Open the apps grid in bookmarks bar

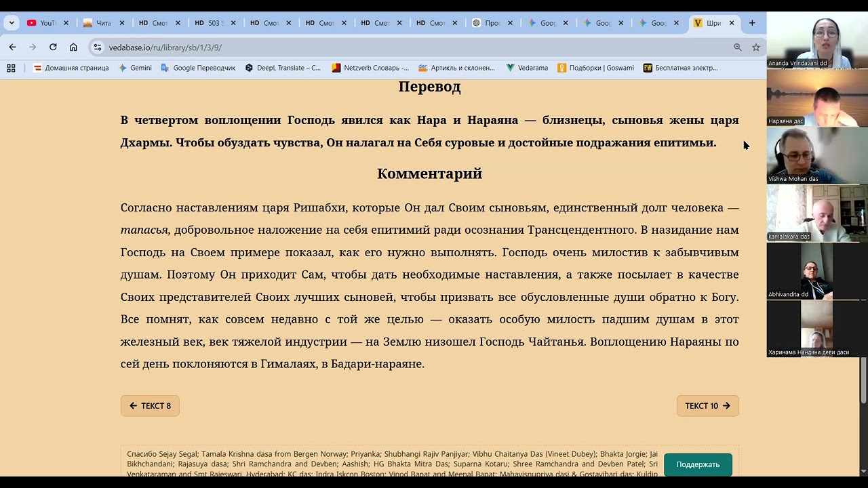[11, 68]
